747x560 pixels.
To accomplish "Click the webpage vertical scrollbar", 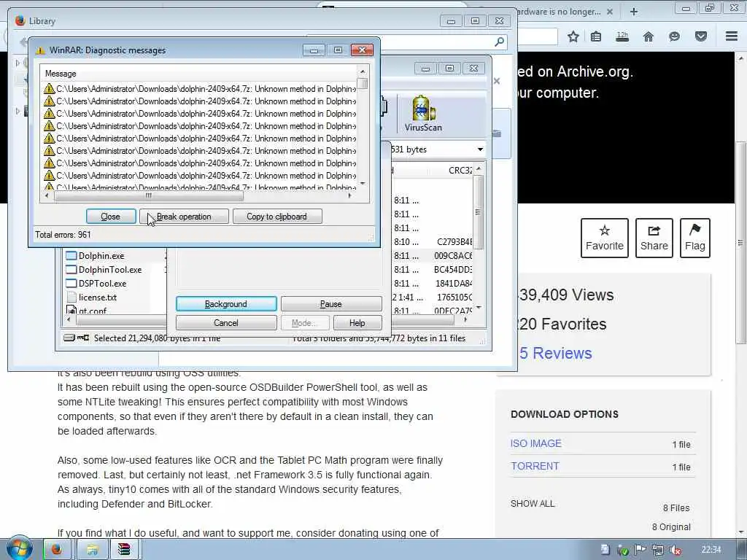I will pos(741,243).
